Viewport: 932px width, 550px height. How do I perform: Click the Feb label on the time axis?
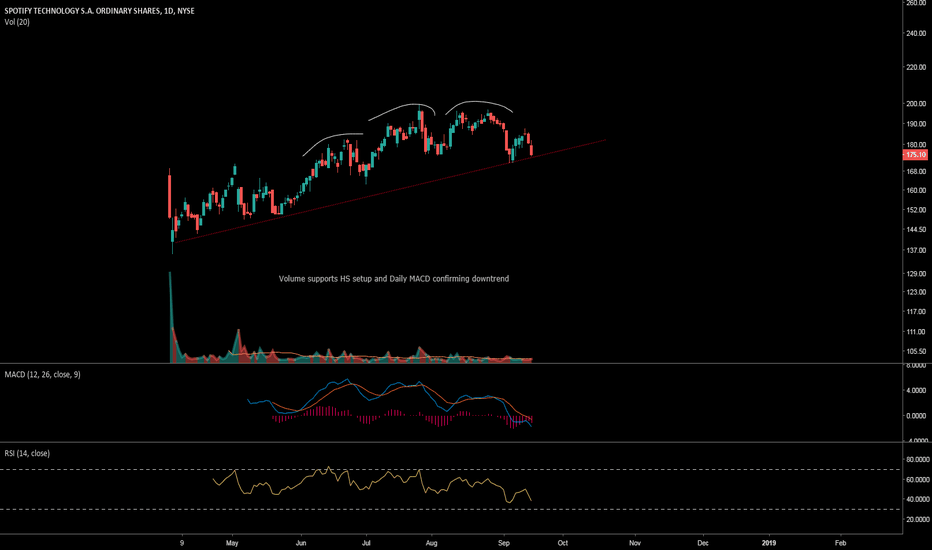840,543
